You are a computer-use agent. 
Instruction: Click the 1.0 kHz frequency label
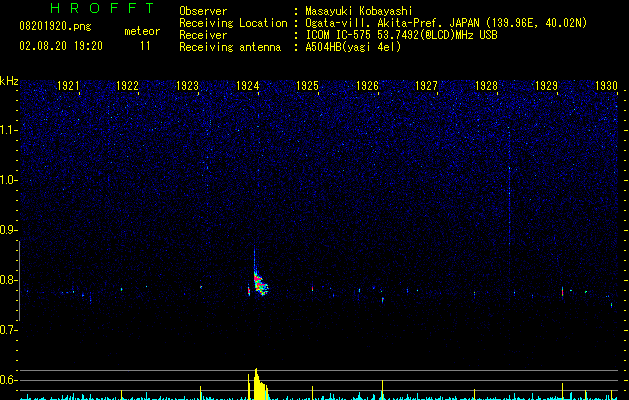point(9,180)
